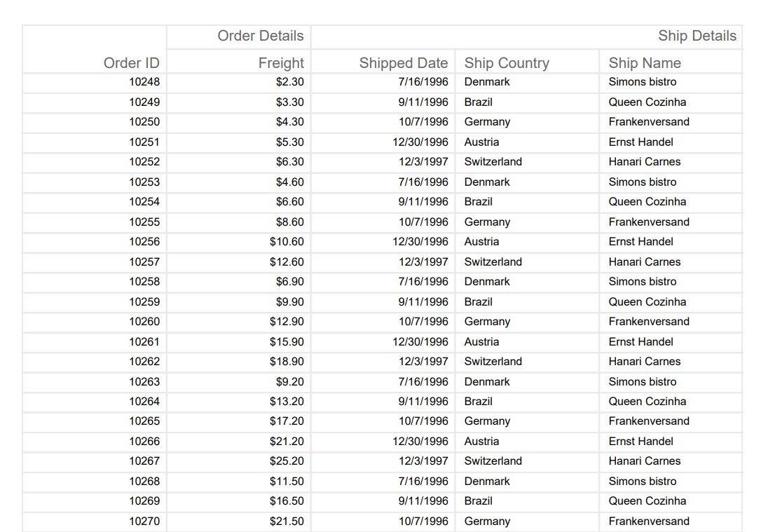Sort by the Freight column header
This screenshot has width=768, height=532.
[281, 63]
